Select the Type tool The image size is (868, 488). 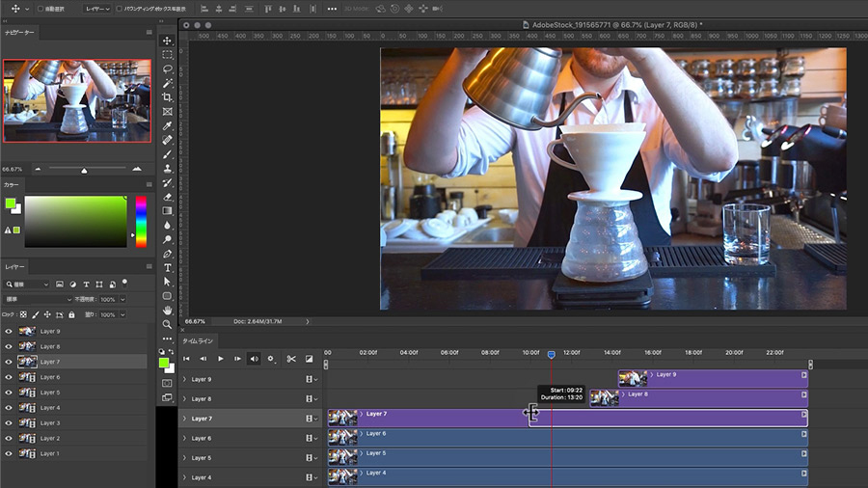(x=168, y=267)
